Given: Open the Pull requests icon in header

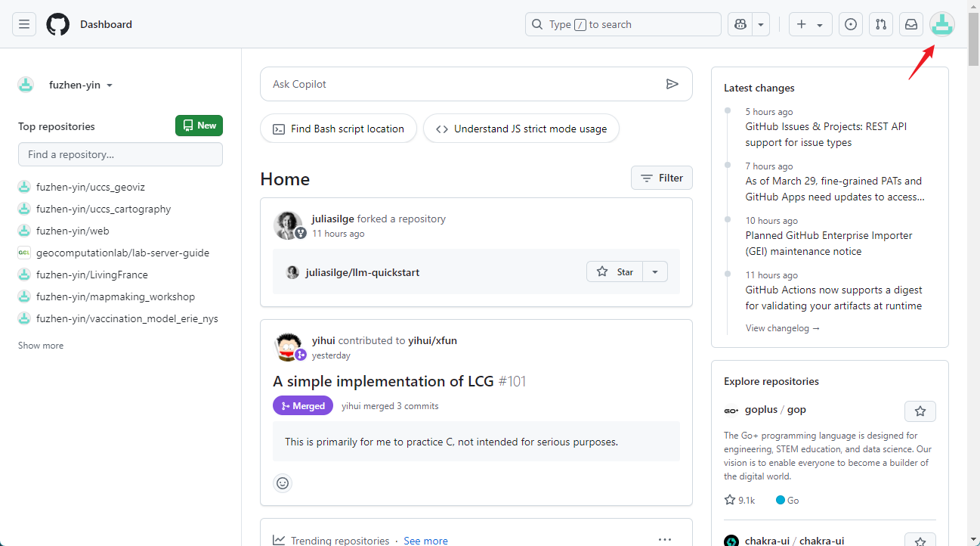Looking at the screenshot, I should [881, 24].
